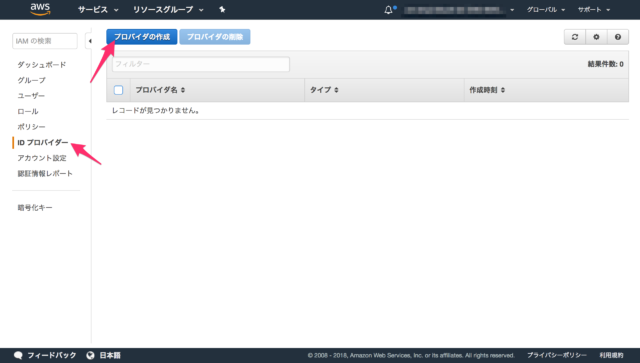Collapse the sidebar with the arrow handle

point(89,41)
